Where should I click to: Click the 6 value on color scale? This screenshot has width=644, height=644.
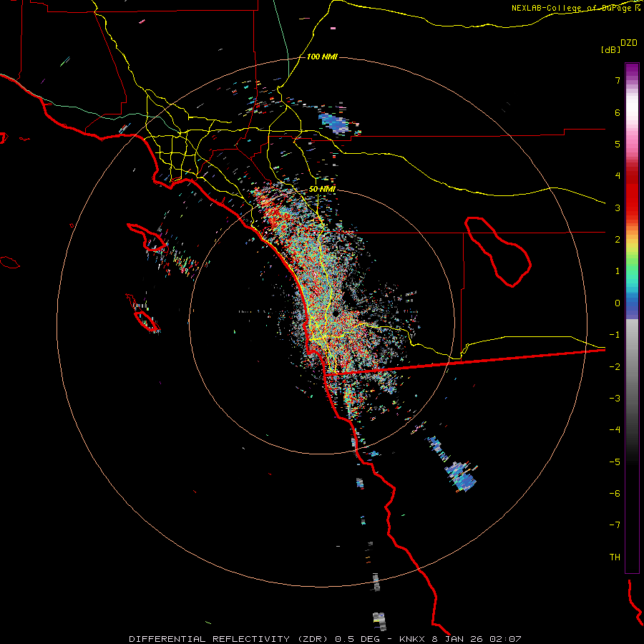(618, 112)
